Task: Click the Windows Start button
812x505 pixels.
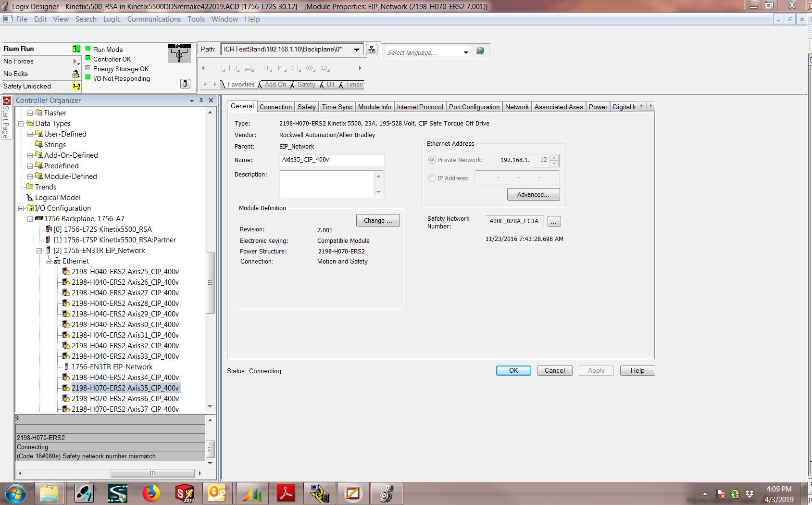Action: [16, 493]
